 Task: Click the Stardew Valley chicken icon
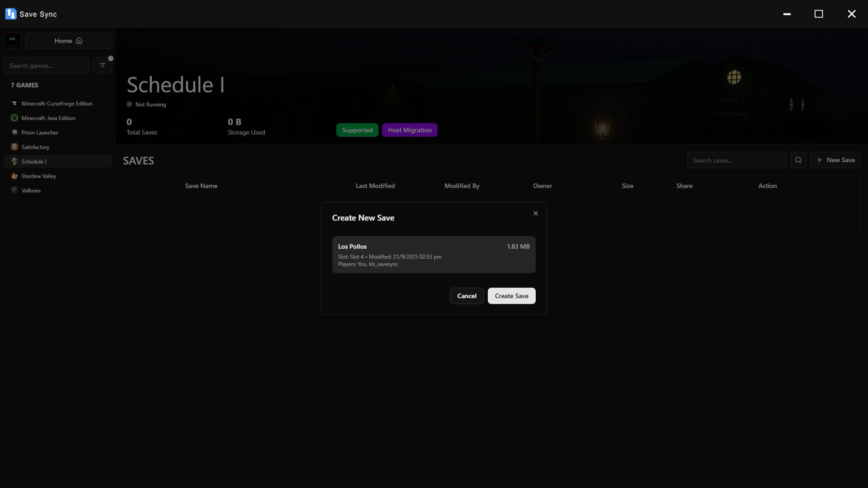[14, 176]
